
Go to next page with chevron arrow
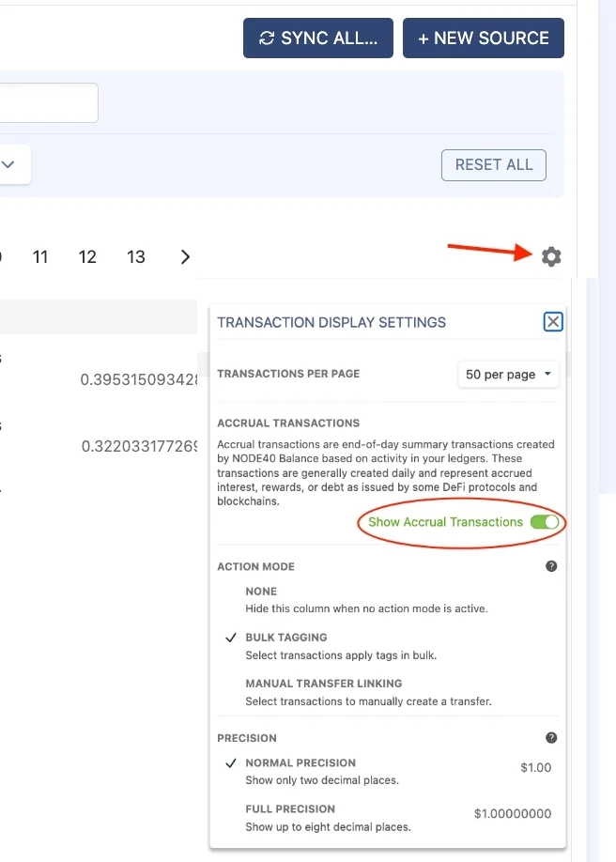185,257
